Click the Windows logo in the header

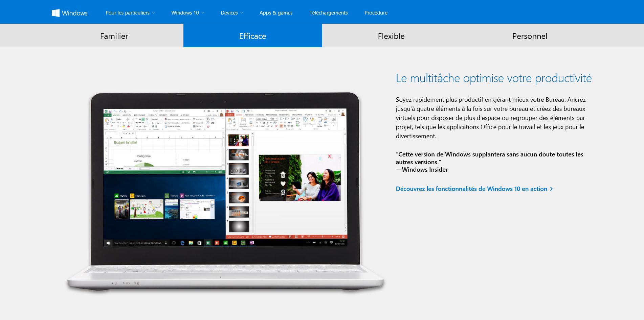pos(69,13)
